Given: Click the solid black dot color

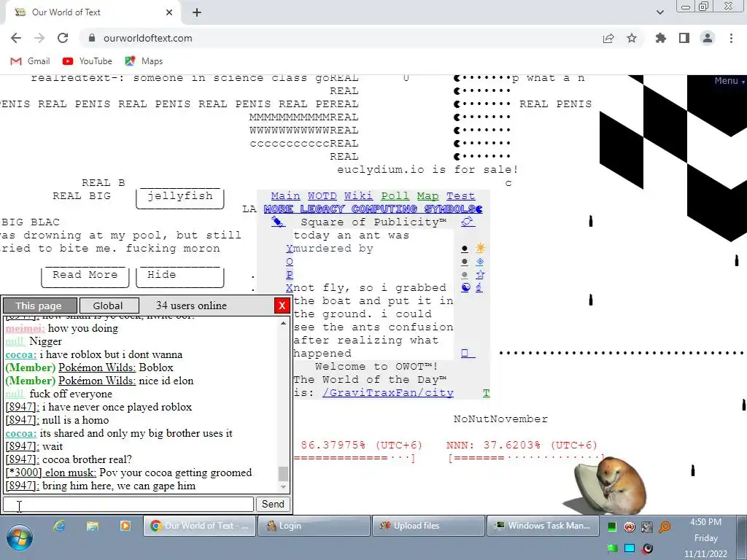Looking at the screenshot, I should 465,249.
